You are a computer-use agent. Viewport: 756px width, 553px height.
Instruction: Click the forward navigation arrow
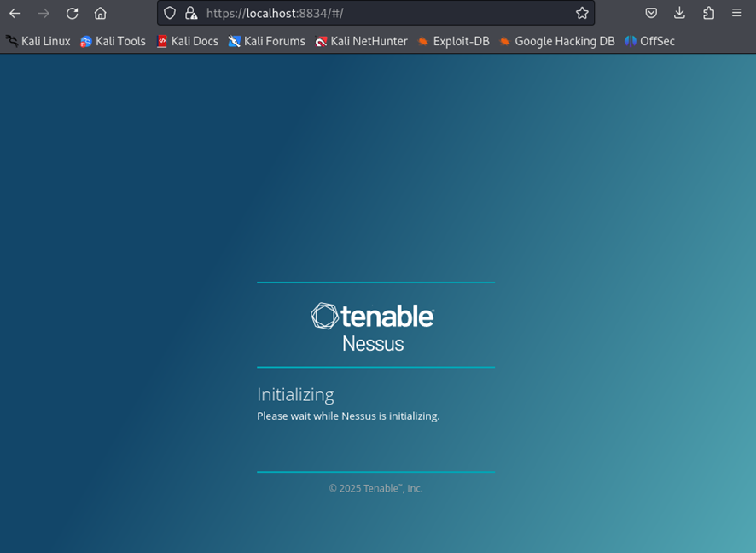coord(44,13)
